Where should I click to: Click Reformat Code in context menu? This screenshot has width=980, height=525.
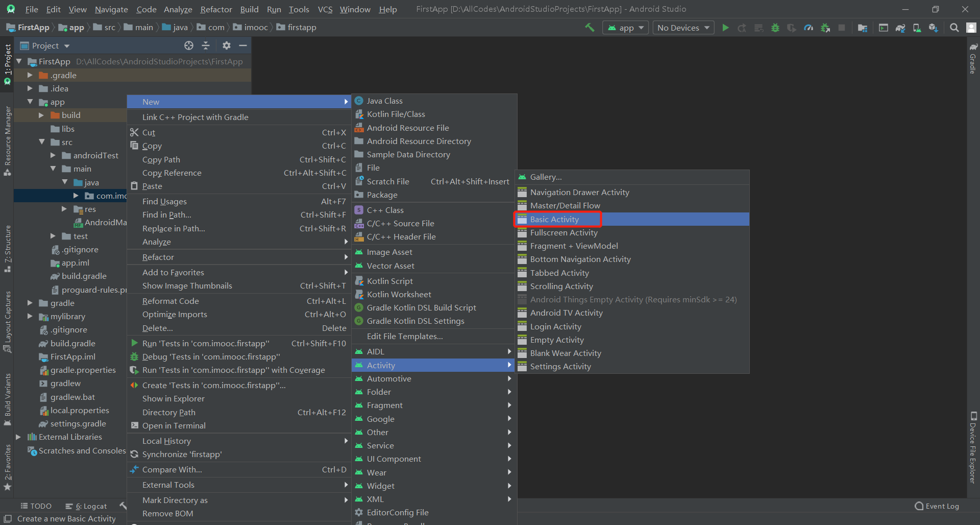click(x=239, y=301)
